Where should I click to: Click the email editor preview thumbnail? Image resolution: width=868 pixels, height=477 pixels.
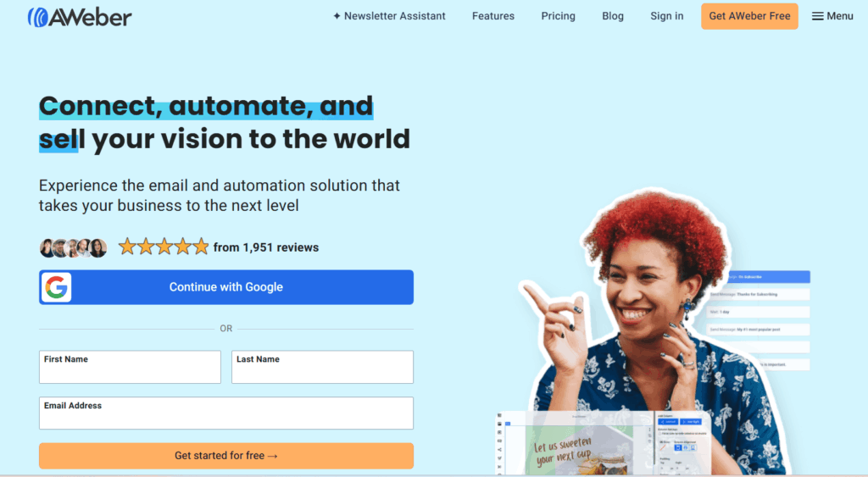[601, 443]
